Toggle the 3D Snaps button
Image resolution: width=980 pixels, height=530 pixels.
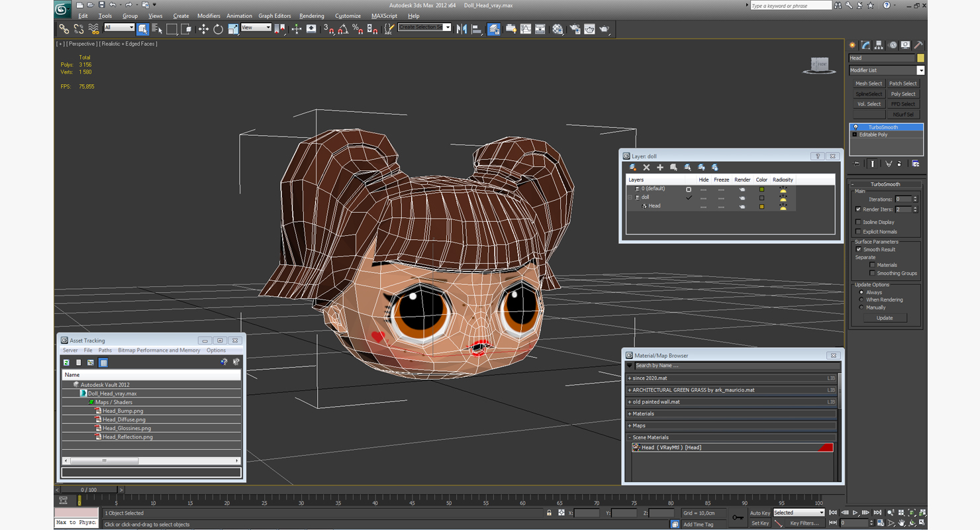(x=329, y=29)
